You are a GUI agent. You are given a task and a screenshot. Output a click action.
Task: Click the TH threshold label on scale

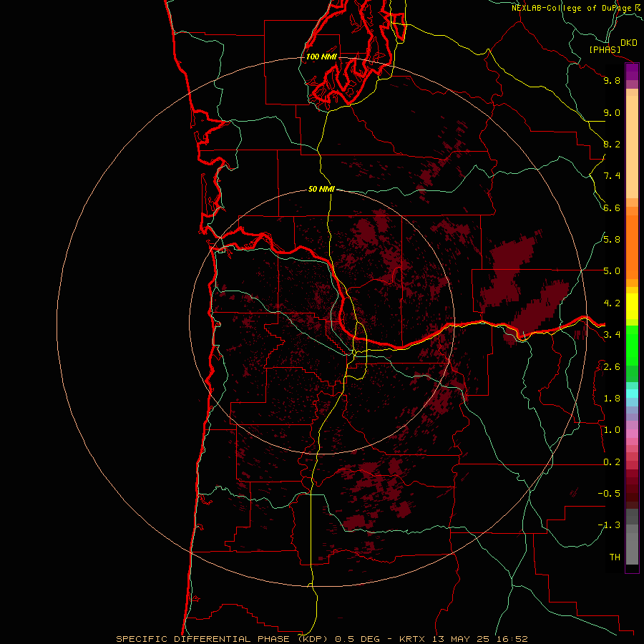[x=615, y=557]
